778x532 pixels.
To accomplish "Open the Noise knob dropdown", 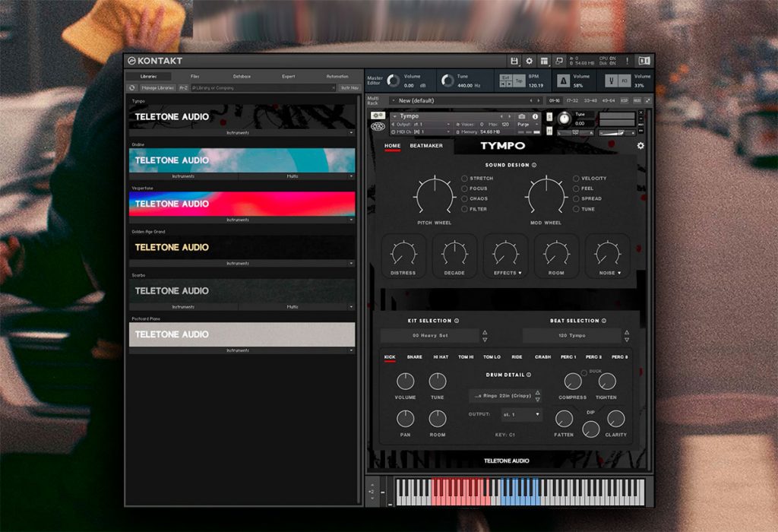I will pyautogui.click(x=619, y=273).
